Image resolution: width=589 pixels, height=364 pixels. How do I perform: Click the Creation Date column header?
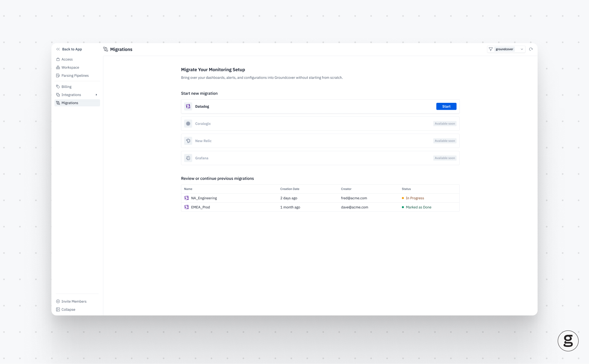tap(290, 189)
